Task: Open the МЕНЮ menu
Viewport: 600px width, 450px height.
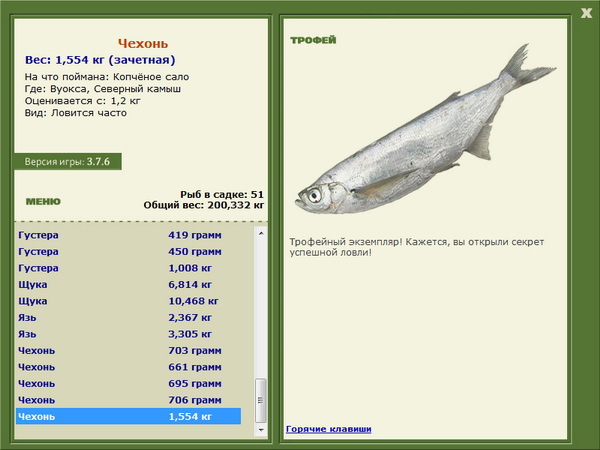Action: 43,202
